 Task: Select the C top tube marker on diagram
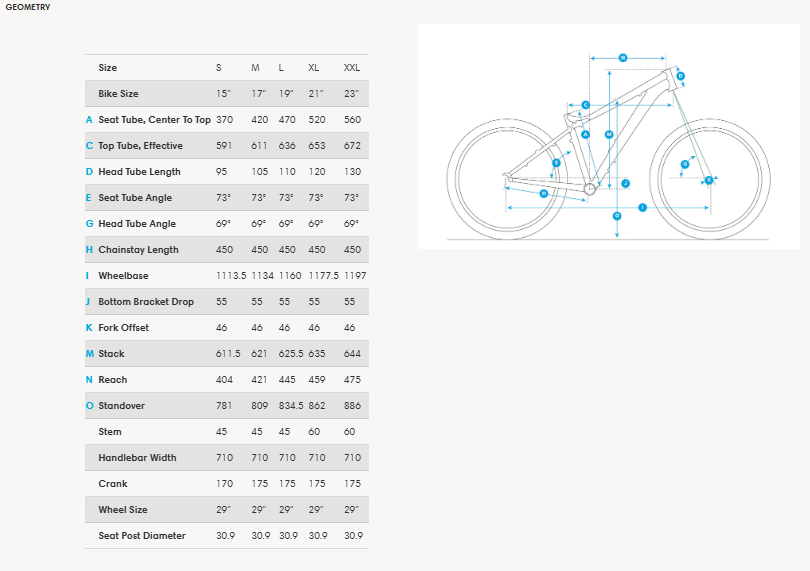click(x=585, y=104)
